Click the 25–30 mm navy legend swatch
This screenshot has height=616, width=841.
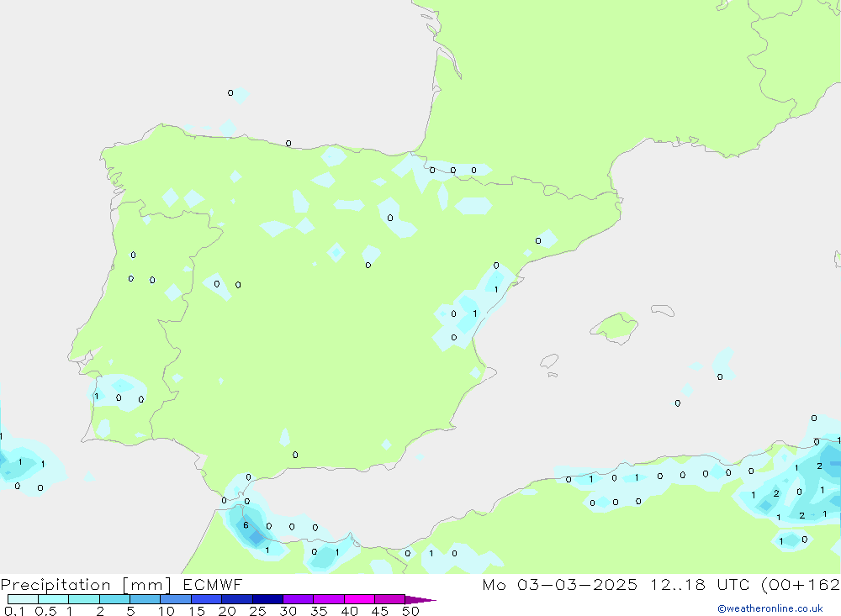click(x=267, y=599)
